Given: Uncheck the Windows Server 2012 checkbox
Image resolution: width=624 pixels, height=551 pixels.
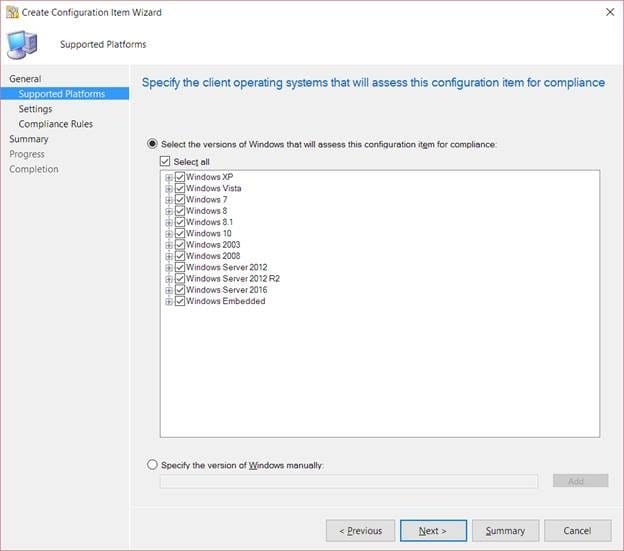Looking at the screenshot, I should pos(180,267).
